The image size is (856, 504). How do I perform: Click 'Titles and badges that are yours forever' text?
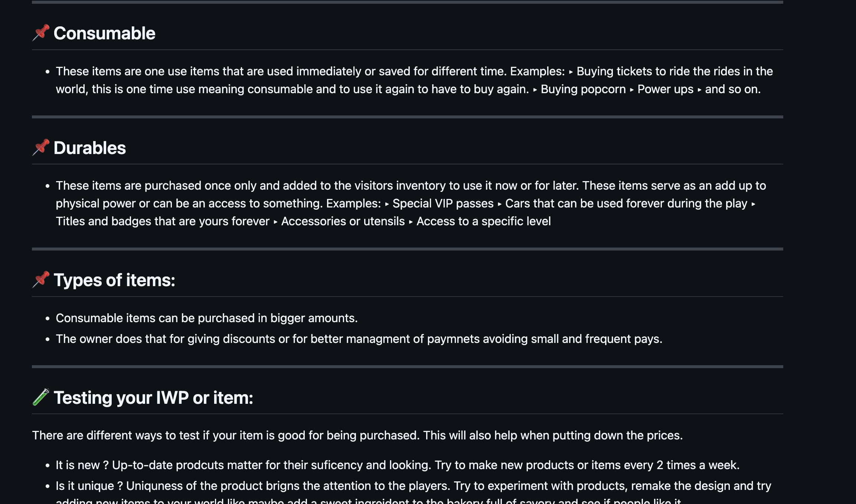[x=162, y=221]
